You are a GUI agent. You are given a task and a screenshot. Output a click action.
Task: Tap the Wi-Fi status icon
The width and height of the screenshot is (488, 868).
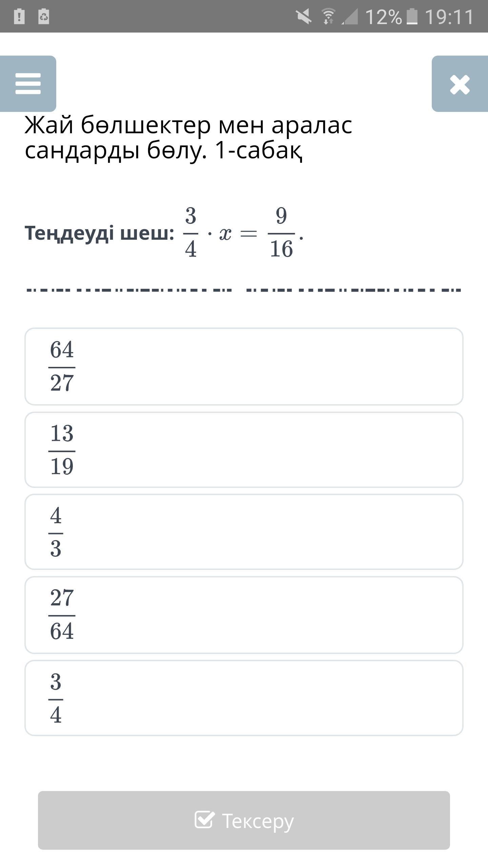(x=328, y=17)
